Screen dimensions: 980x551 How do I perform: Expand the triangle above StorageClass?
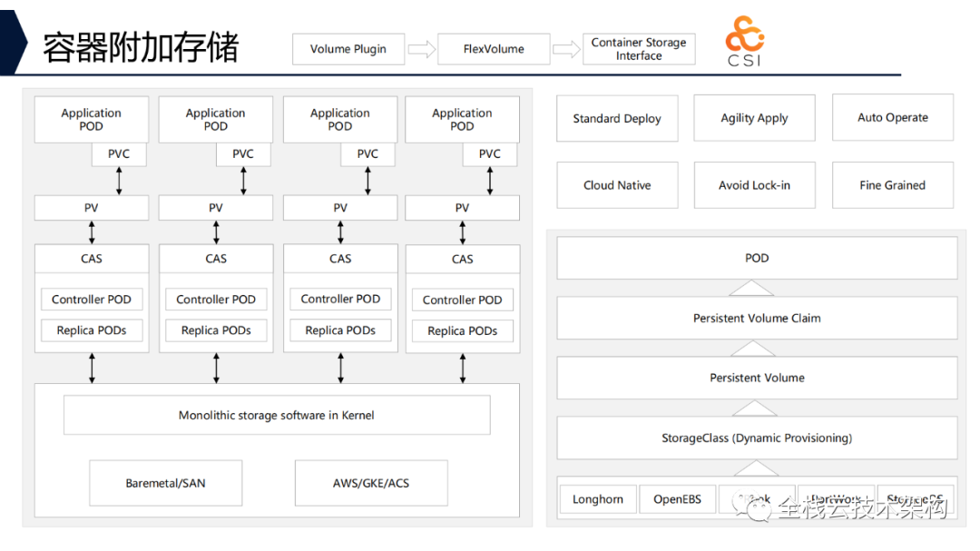[755, 408]
